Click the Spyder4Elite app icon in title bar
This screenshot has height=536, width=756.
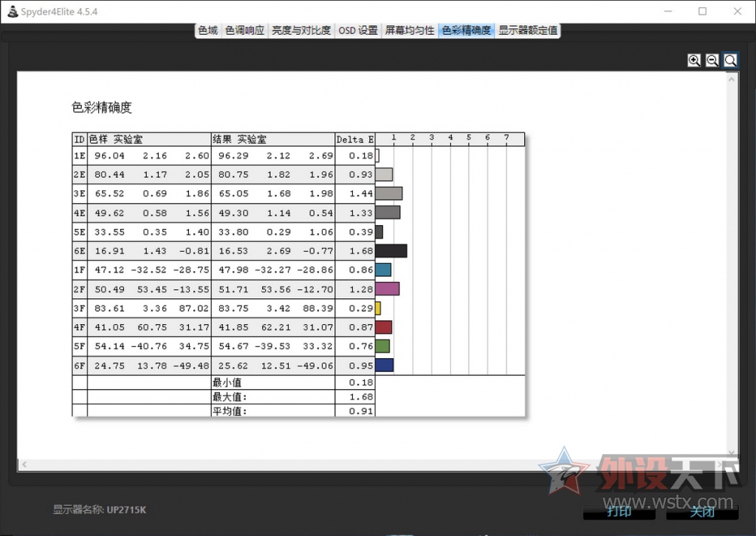pos(13,12)
